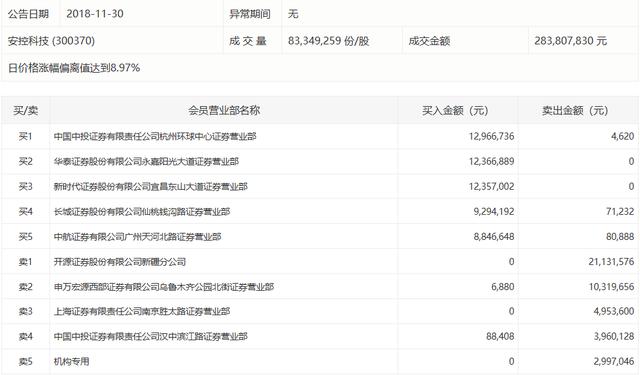Select trade volume 83,349,259 份/股

(329, 41)
